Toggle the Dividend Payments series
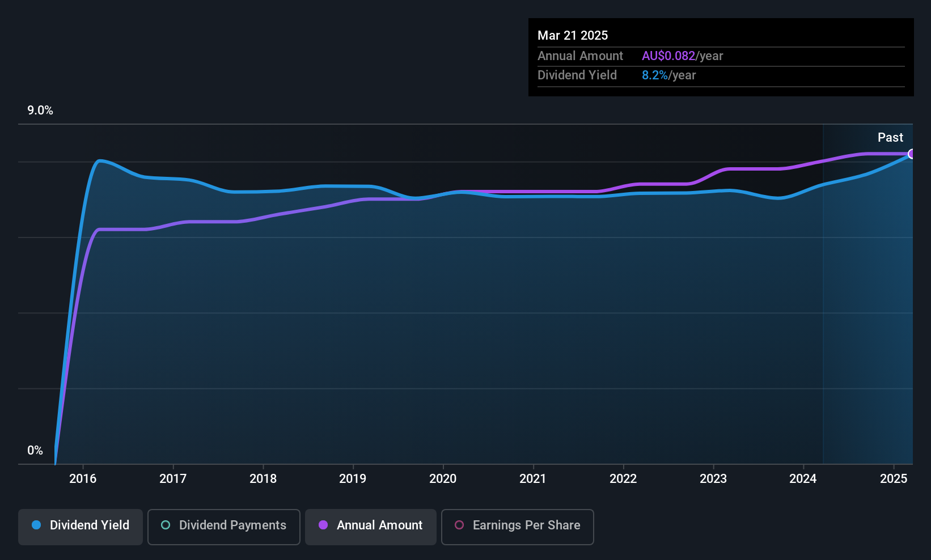This screenshot has height=560, width=931. click(224, 527)
